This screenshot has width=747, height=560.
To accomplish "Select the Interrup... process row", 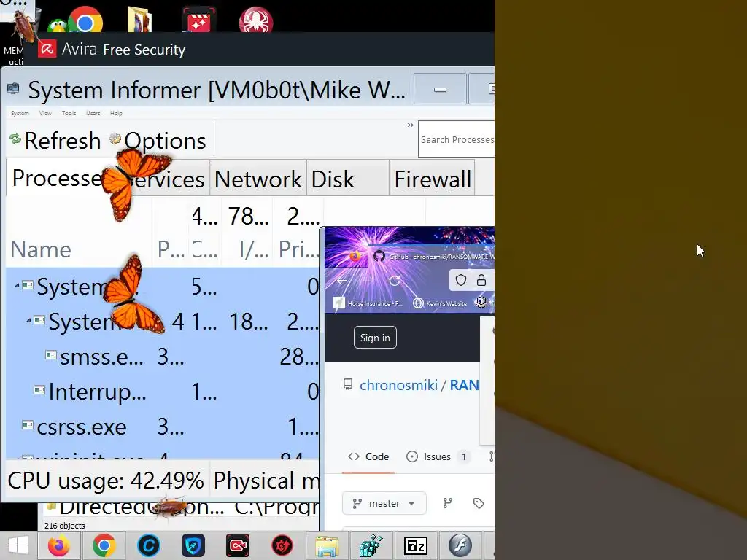I will click(x=162, y=392).
